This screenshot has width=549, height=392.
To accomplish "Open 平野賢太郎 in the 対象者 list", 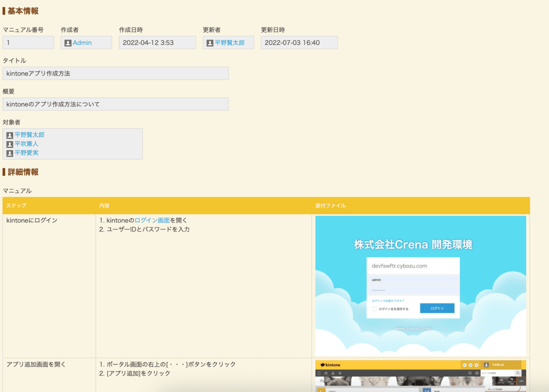I will click(29, 135).
